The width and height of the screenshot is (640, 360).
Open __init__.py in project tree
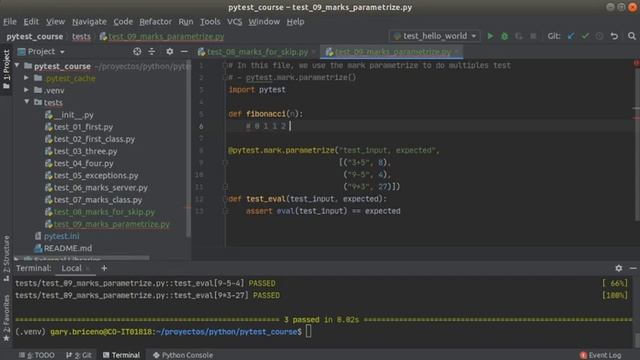[x=69, y=115]
